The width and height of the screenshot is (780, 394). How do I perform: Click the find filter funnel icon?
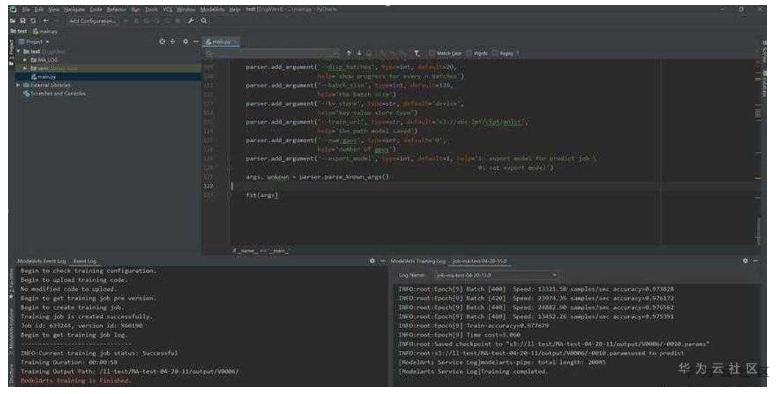click(x=417, y=53)
